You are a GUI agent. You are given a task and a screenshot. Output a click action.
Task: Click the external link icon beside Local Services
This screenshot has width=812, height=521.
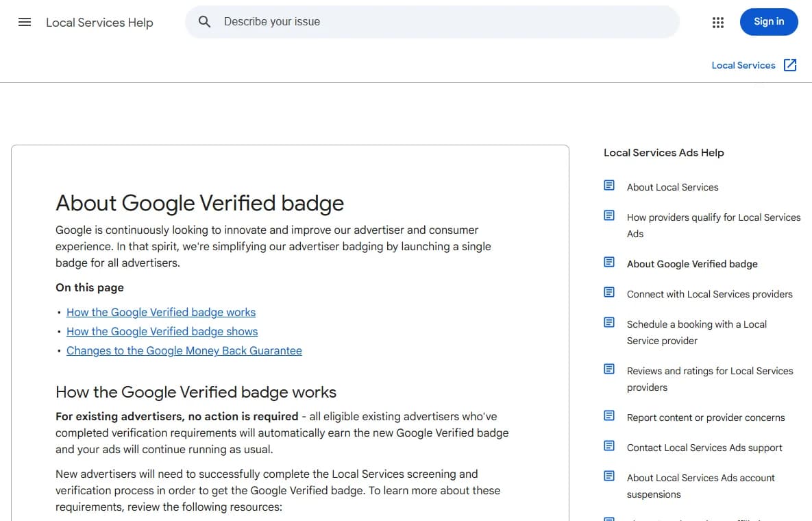pyautogui.click(x=790, y=65)
